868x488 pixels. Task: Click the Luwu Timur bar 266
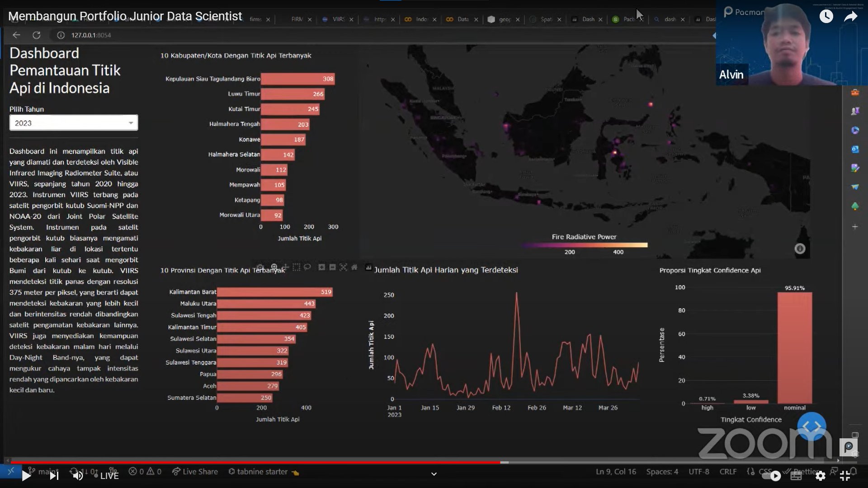(x=292, y=94)
